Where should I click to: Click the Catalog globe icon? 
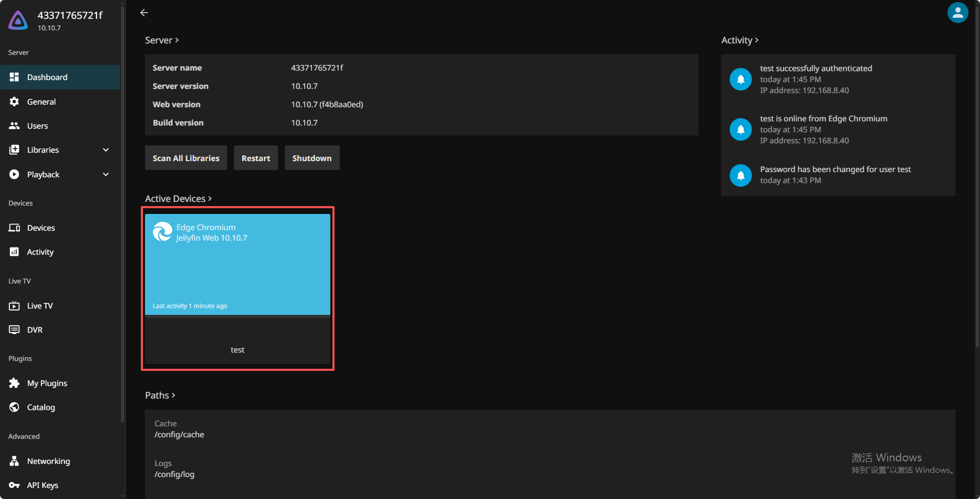click(x=14, y=407)
